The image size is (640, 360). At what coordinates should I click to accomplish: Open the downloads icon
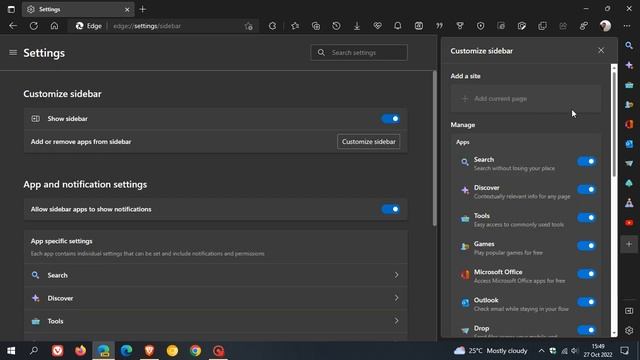357,26
